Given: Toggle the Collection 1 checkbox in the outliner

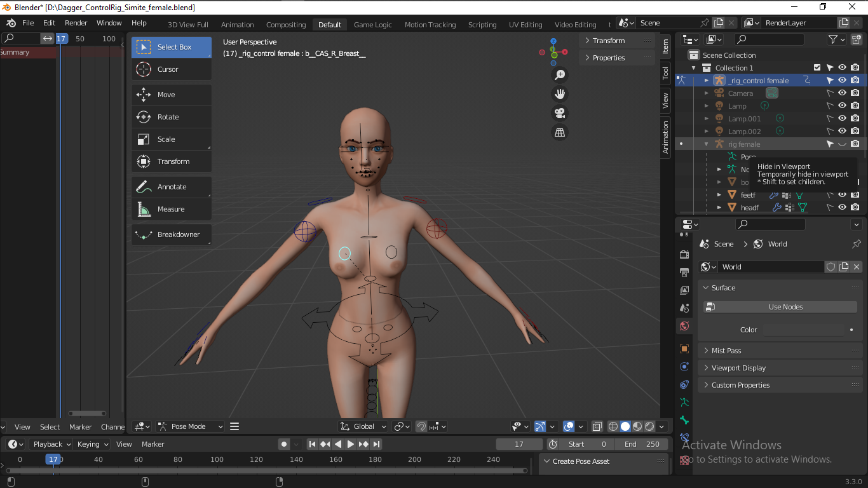Looking at the screenshot, I should point(817,67).
